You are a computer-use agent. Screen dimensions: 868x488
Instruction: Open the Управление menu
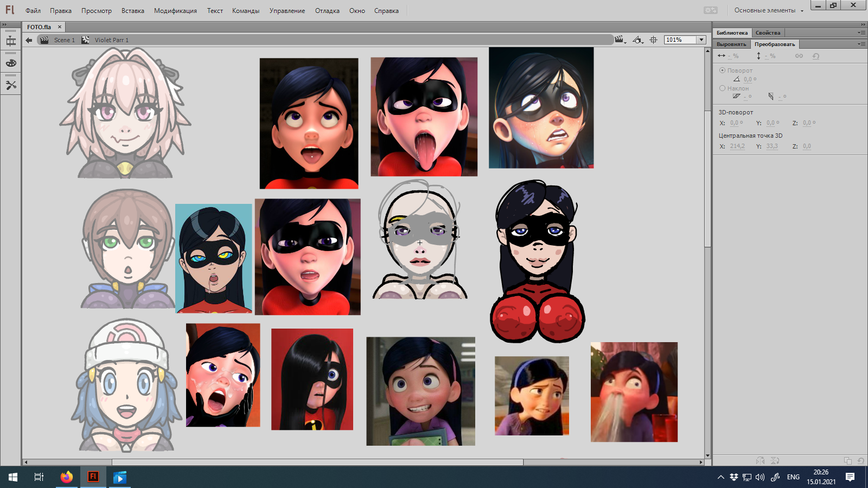tap(287, 11)
